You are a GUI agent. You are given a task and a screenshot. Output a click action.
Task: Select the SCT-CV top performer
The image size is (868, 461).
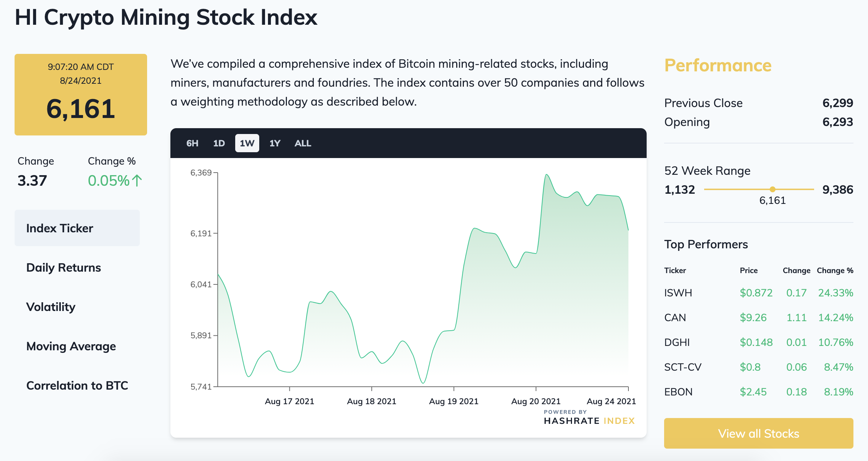pos(759,367)
